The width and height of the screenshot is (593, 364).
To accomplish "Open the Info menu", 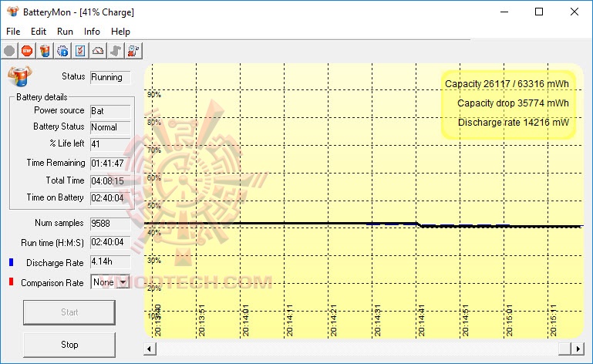I will tap(92, 32).
